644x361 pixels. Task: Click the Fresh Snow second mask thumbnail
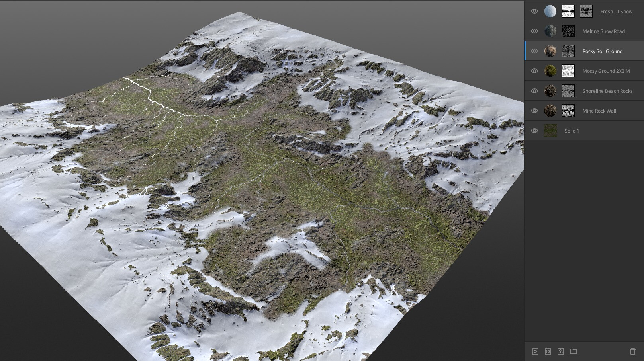586,11
